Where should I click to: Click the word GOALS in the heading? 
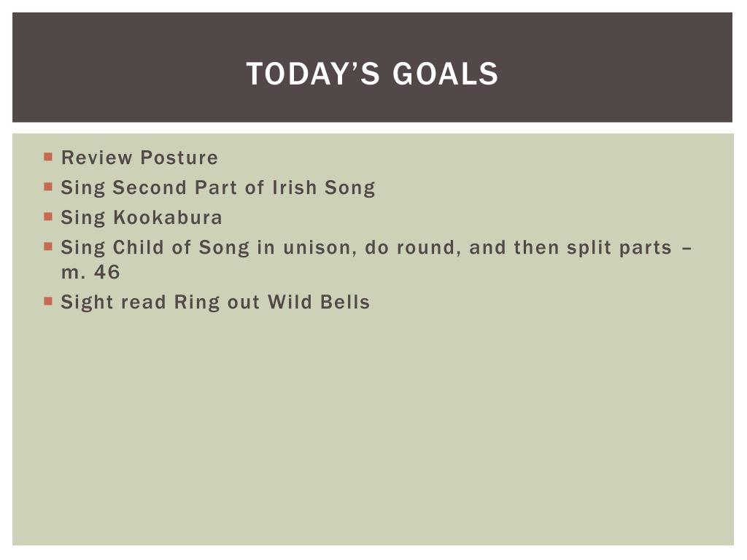click(446, 74)
